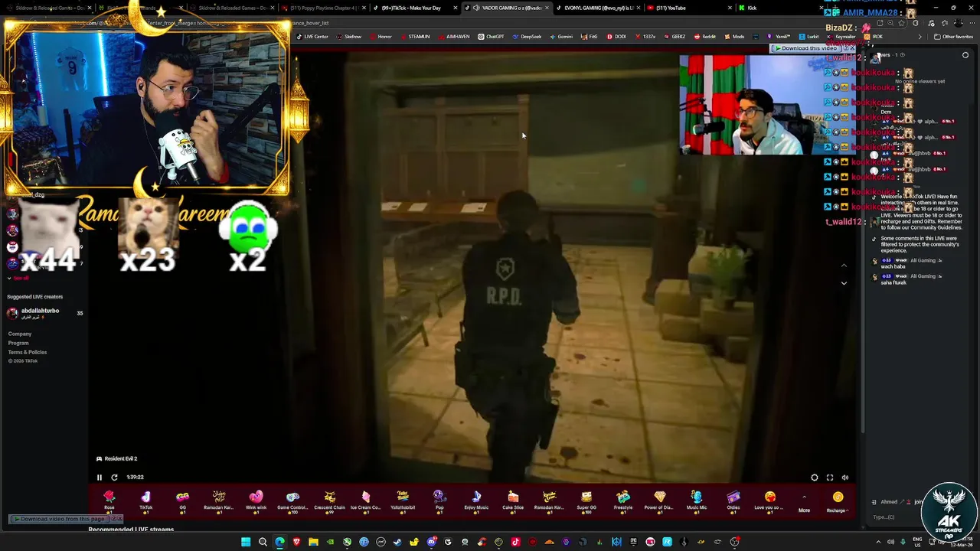
Task: Open the Program footer link
Action: click(x=18, y=343)
